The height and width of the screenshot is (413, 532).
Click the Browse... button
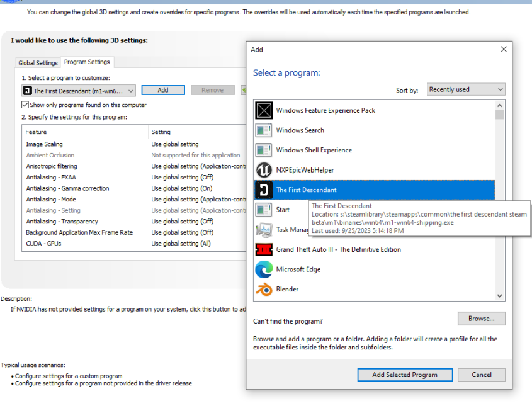(481, 319)
